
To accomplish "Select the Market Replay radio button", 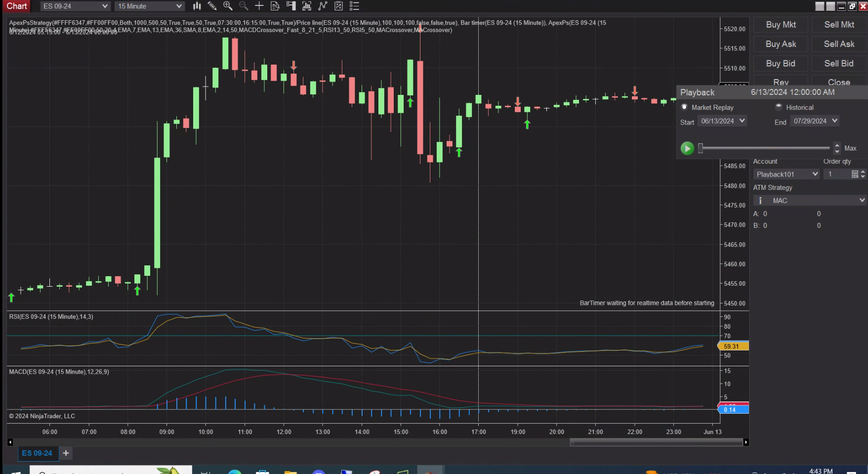I will point(684,107).
